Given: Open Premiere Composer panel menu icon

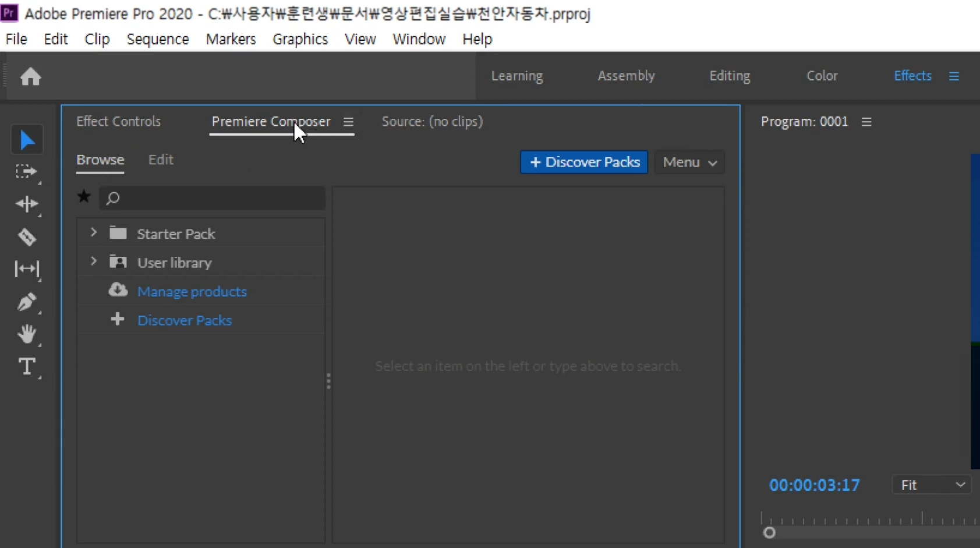Looking at the screenshot, I should [x=348, y=122].
